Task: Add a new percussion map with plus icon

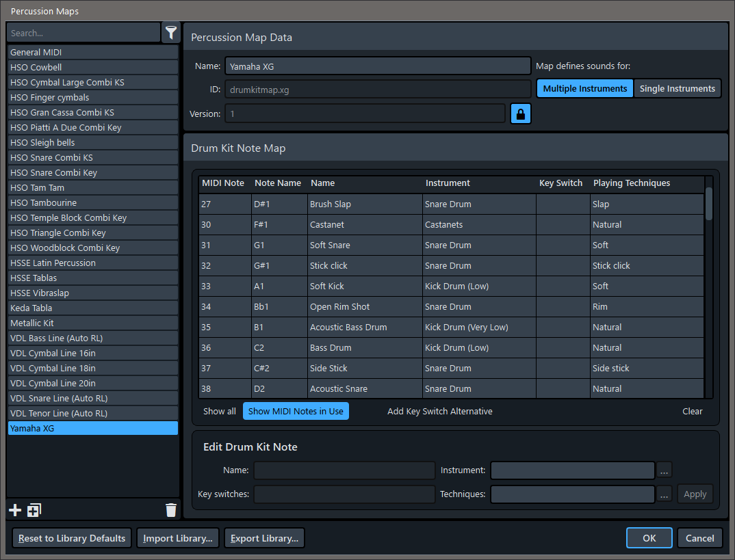Action: coord(15,510)
